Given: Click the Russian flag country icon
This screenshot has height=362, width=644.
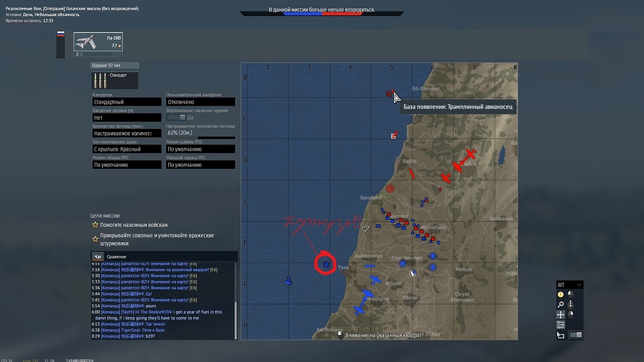Looking at the screenshot, I should [x=61, y=34].
